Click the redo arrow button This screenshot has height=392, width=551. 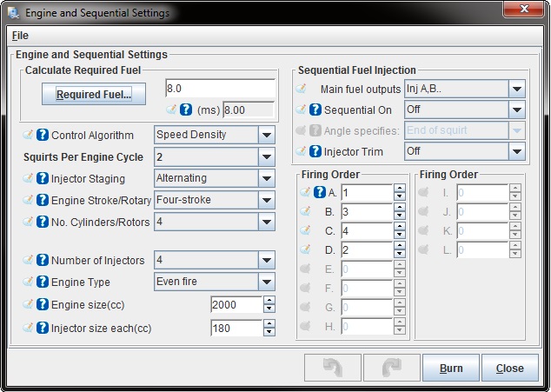390,368
